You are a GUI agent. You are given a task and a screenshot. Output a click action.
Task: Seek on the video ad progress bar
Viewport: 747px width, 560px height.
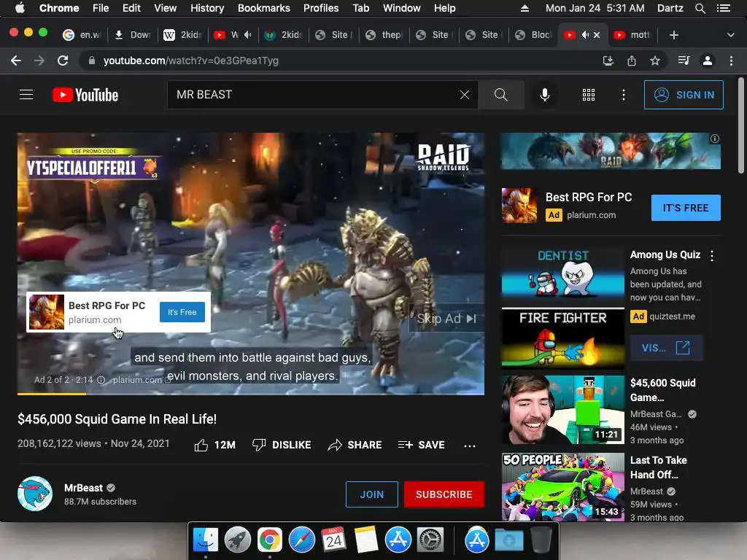coord(251,394)
